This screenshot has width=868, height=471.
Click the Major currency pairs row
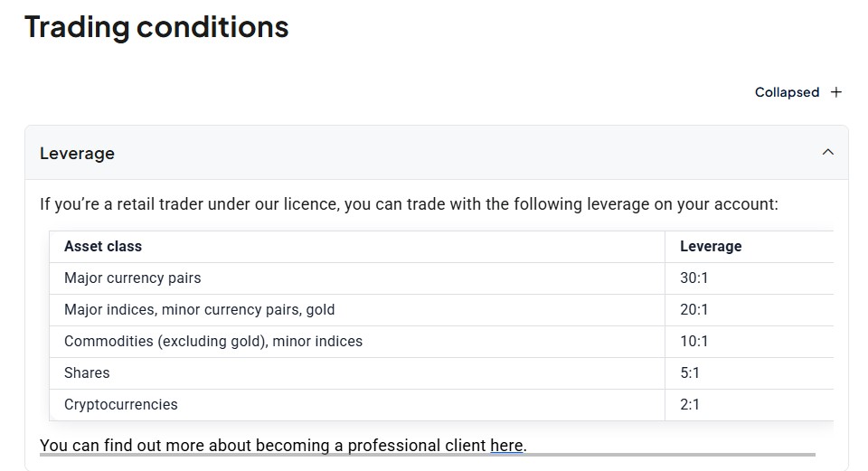(441, 278)
